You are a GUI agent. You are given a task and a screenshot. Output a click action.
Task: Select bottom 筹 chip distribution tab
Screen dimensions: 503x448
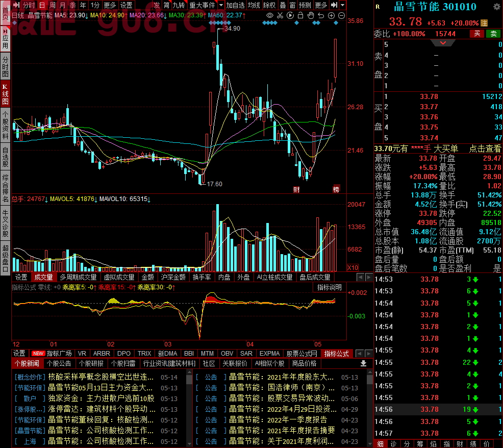[x=420, y=444]
